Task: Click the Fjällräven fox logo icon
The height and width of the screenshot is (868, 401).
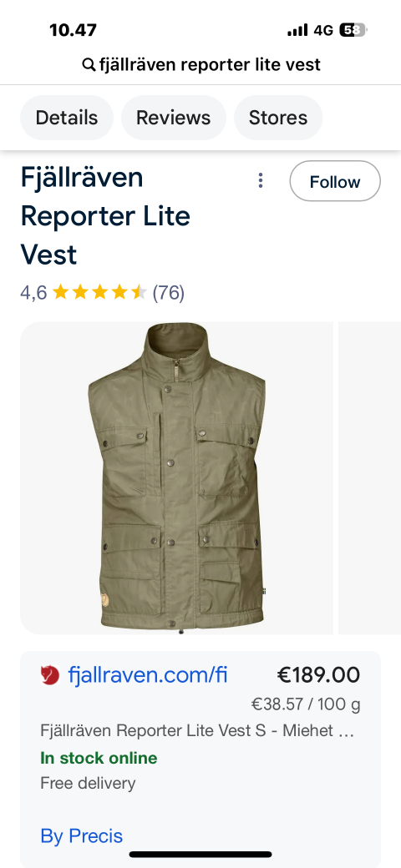Action: [50, 675]
